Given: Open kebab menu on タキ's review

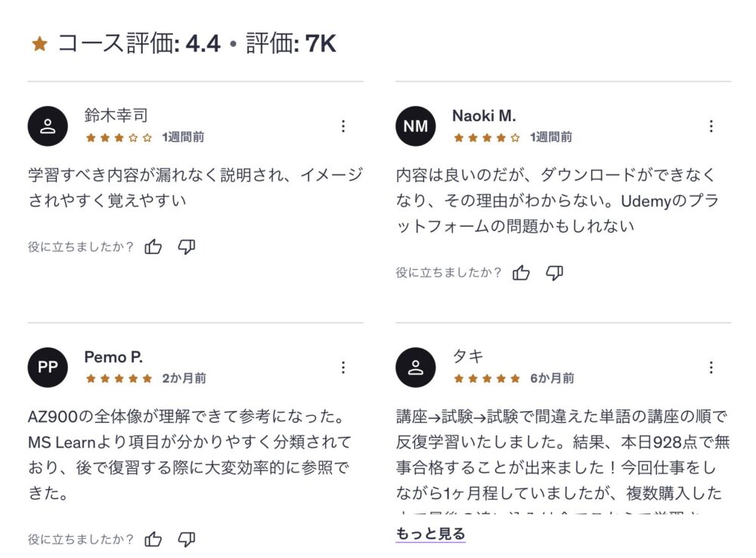Looking at the screenshot, I should [711, 367].
